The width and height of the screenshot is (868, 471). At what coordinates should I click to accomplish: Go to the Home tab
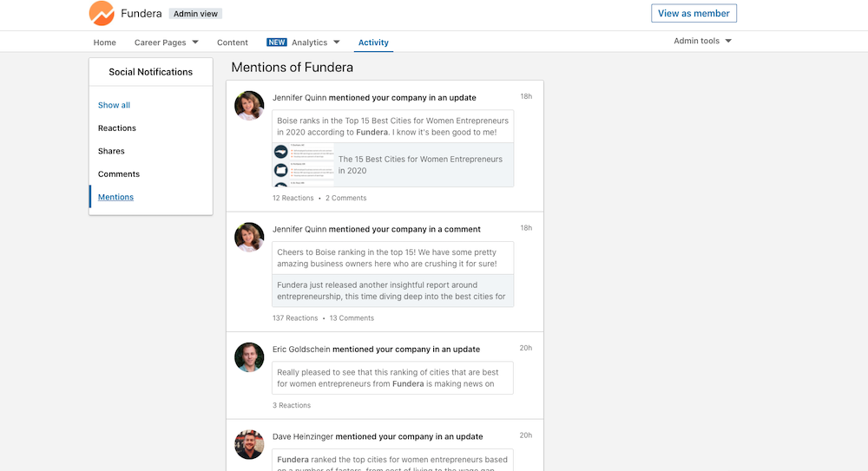105,43
